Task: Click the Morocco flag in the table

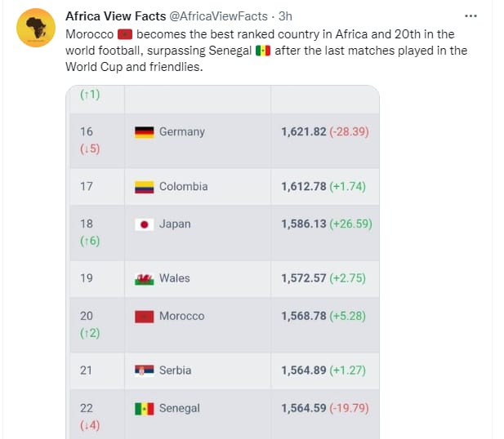Action: point(145,316)
